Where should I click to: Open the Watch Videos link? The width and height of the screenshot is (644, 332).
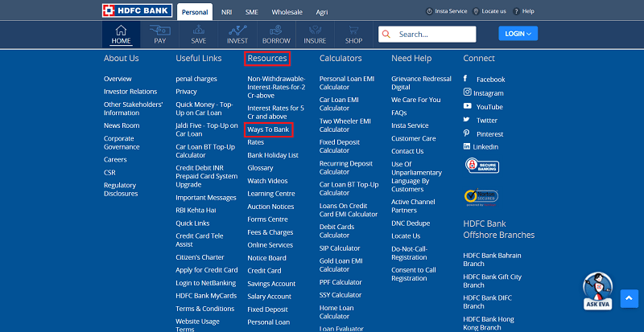pyautogui.click(x=267, y=181)
